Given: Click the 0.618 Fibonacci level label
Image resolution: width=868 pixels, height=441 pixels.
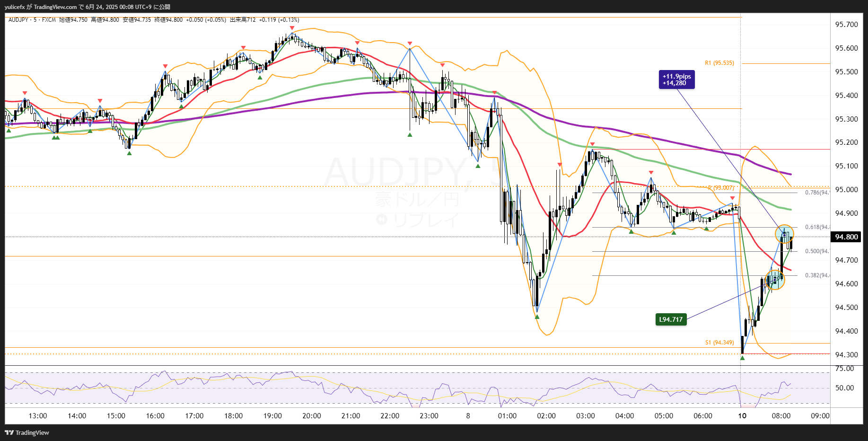Looking at the screenshot, I should click(817, 227).
